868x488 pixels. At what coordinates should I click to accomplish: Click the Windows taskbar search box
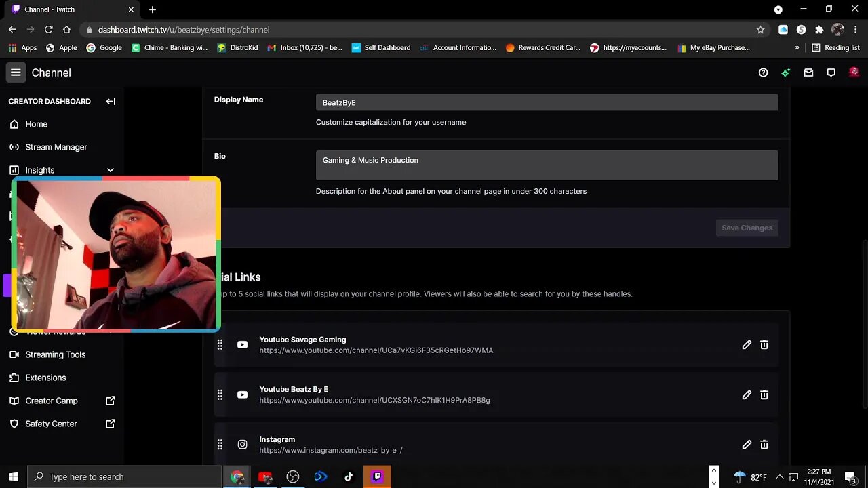coord(124,476)
